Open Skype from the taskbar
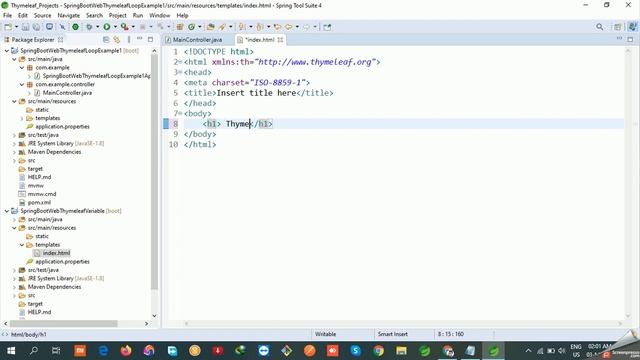This screenshot has width=640, height=360. pyautogui.click(x=356, y=351)
